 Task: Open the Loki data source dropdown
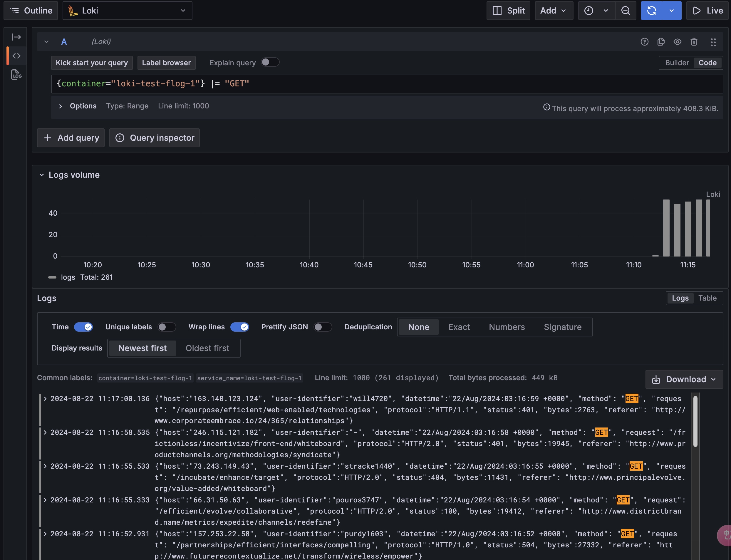click(x=127, y=11)
